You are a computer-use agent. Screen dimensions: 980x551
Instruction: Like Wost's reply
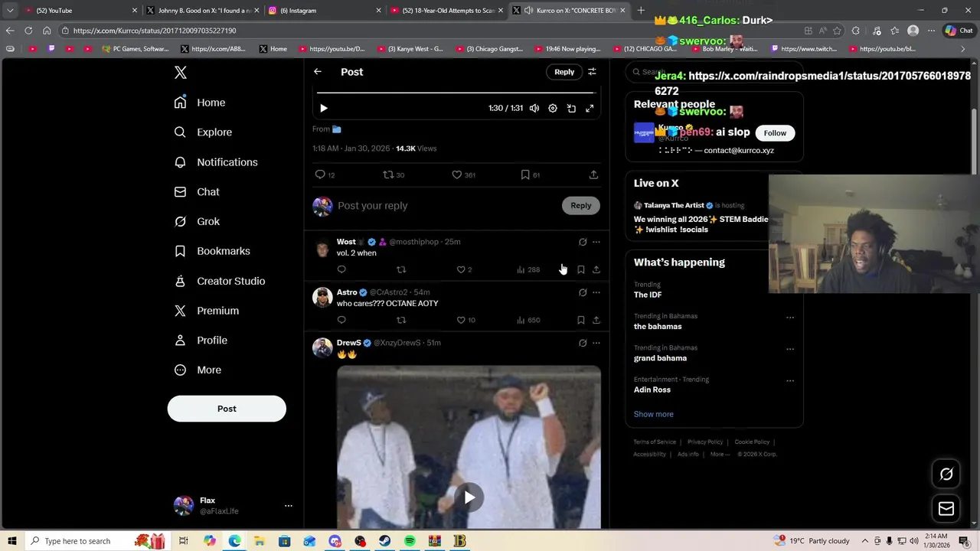(464, 269)
